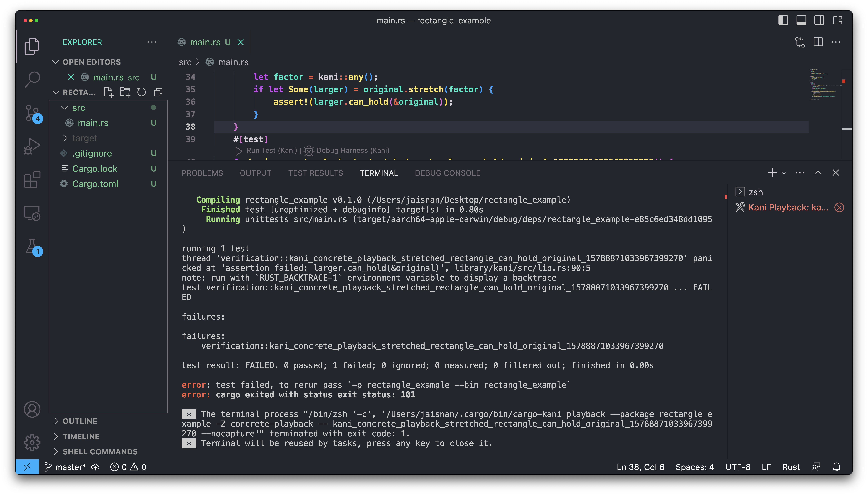
Task: Open main.rs in the file tree
Action: [x=108, y=123]
